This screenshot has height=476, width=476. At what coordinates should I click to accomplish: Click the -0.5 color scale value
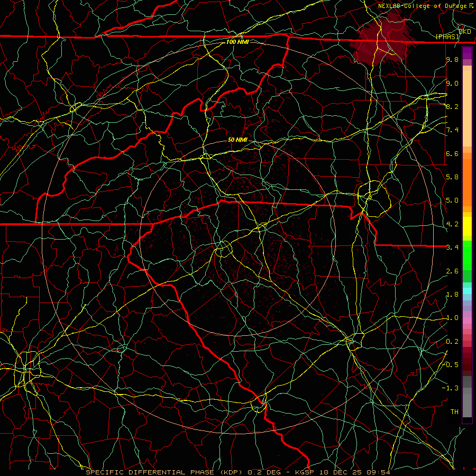[450, 365]
